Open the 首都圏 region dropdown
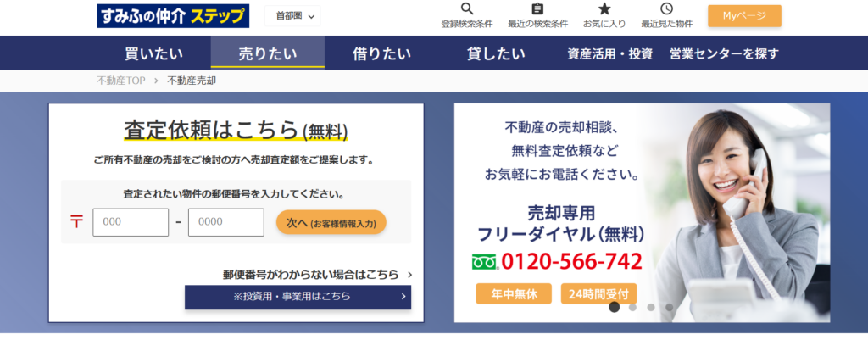This screenshot has height=340, width=868. click(292, 16)
